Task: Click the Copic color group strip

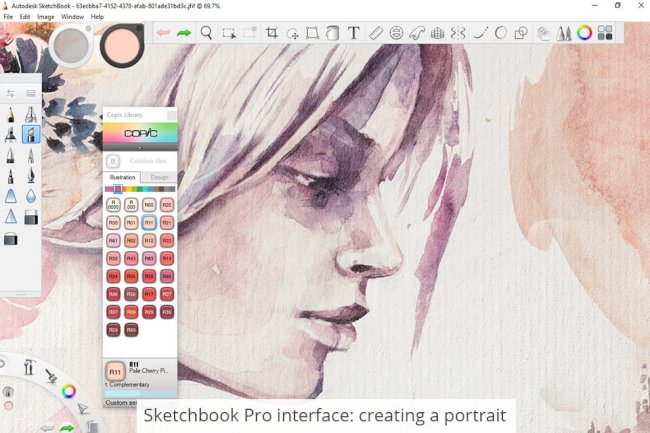Action: tap(140, 189)
